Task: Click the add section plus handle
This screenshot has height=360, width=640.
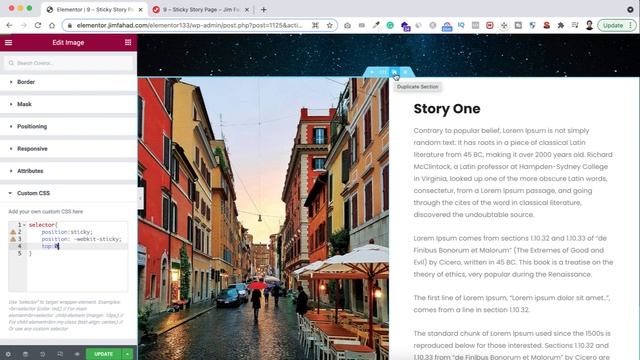Action: pos(372,72)
